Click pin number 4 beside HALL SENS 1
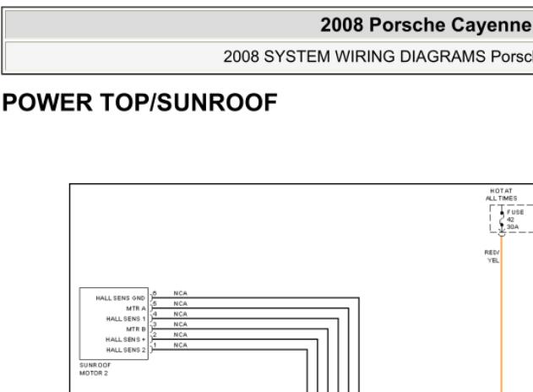Screen dimensions: 533x392 click(155, 313)
